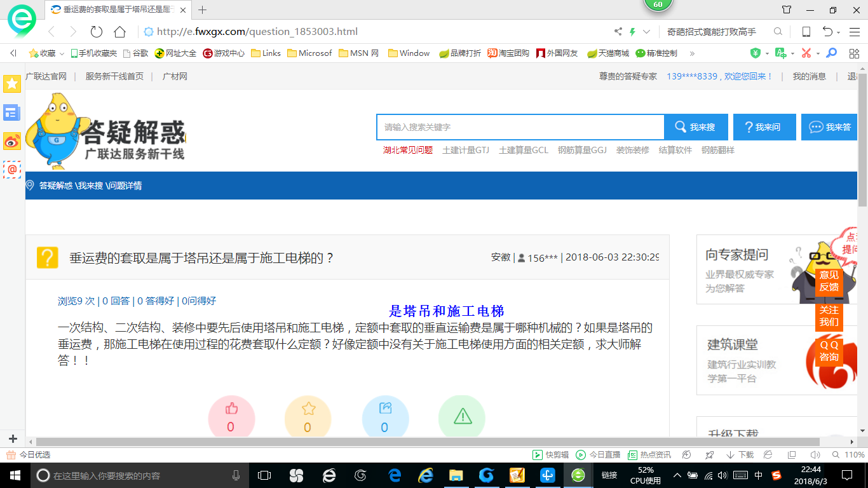Open the browser hamburger menu
This screenshot has height=488, width=868.
855,32
